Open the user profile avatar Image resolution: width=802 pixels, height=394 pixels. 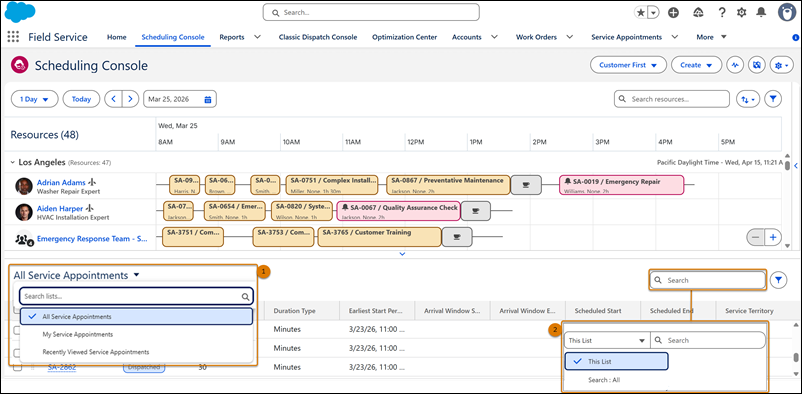tap(787, 12)
